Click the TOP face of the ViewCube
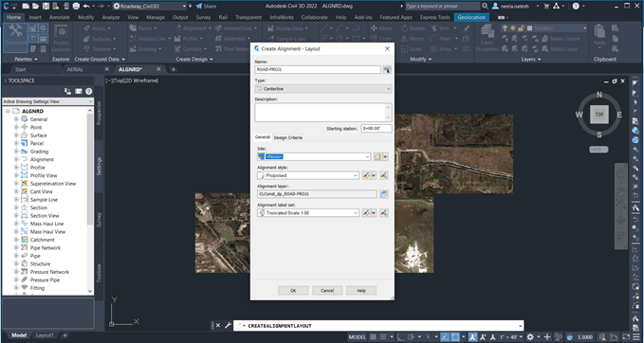Viewport: 644px width, 343px height. (x=599, y=115)
